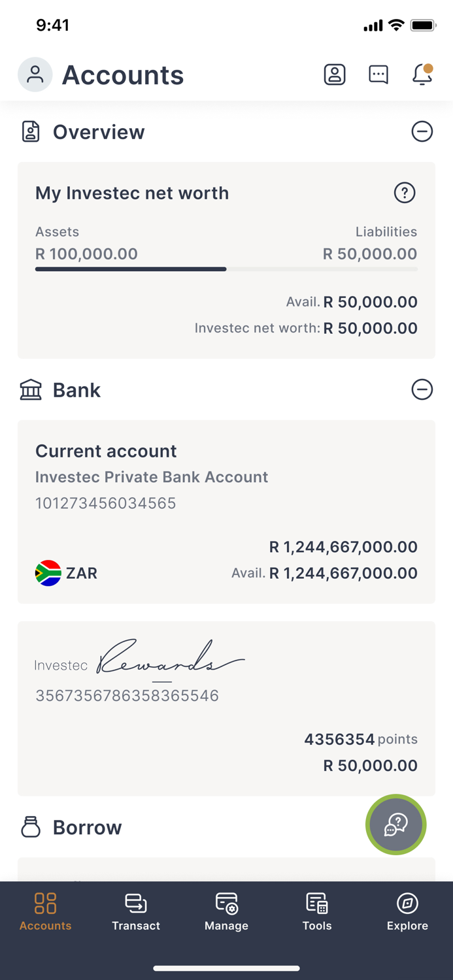Viewport: 453px width, 980px height.
Task: Open the contact card icon
Action: click(x=334, y=74)
